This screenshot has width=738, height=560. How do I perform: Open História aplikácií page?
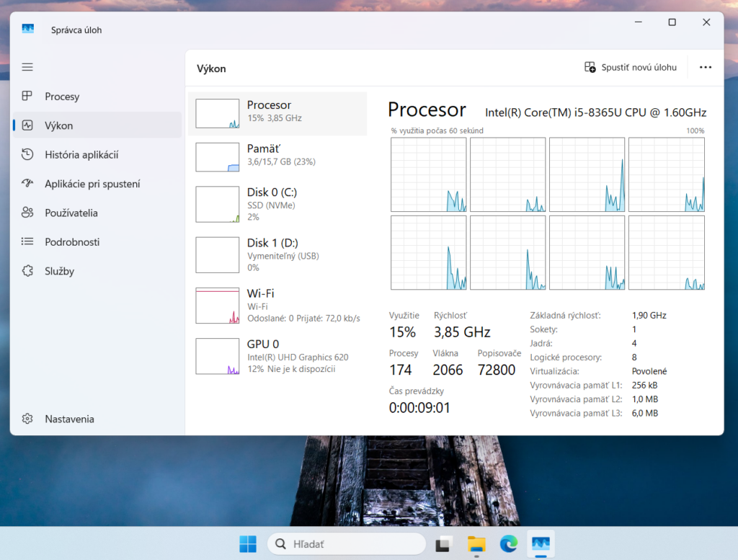(x=97, y=154)
